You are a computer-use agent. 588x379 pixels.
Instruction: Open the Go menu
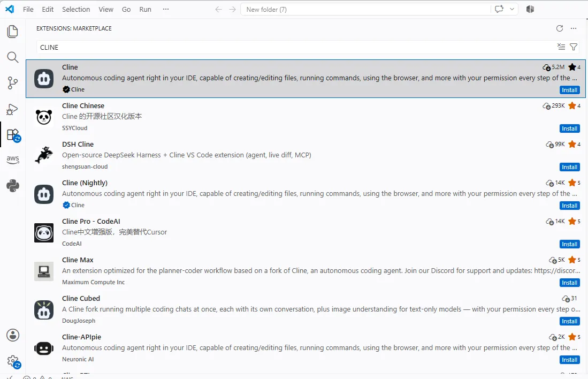[126, 10]
